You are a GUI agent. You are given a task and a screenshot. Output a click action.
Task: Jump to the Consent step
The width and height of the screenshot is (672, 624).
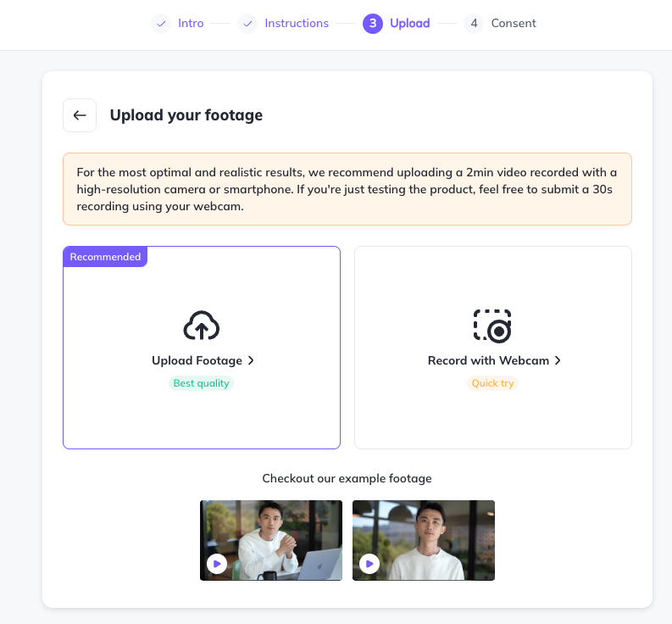[x=514, y=24]
